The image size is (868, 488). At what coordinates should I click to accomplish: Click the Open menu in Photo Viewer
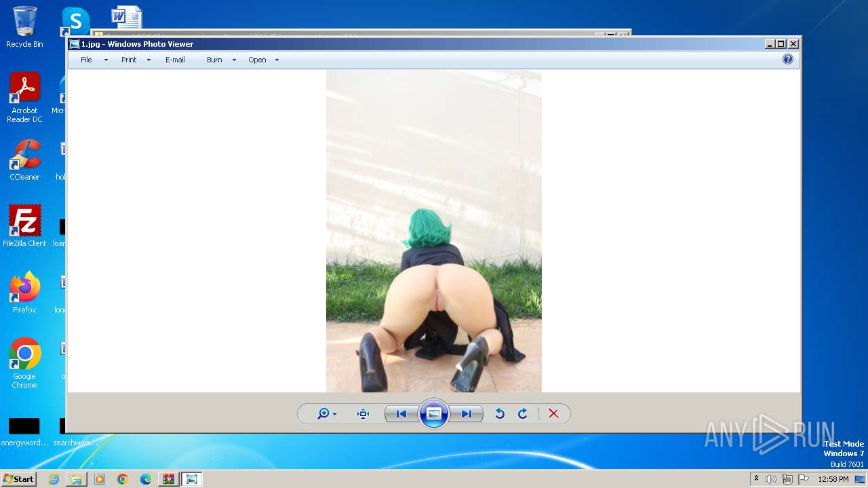(x=257, y=60)
